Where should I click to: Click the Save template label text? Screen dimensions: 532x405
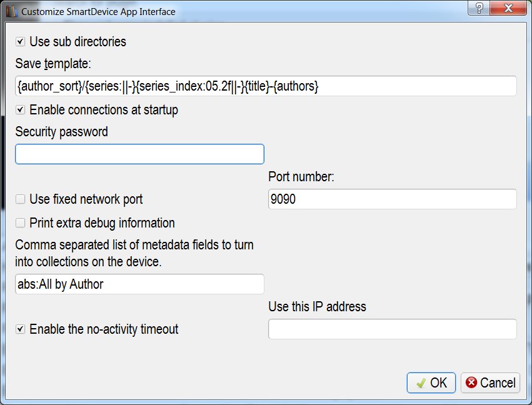click(54, 64)
